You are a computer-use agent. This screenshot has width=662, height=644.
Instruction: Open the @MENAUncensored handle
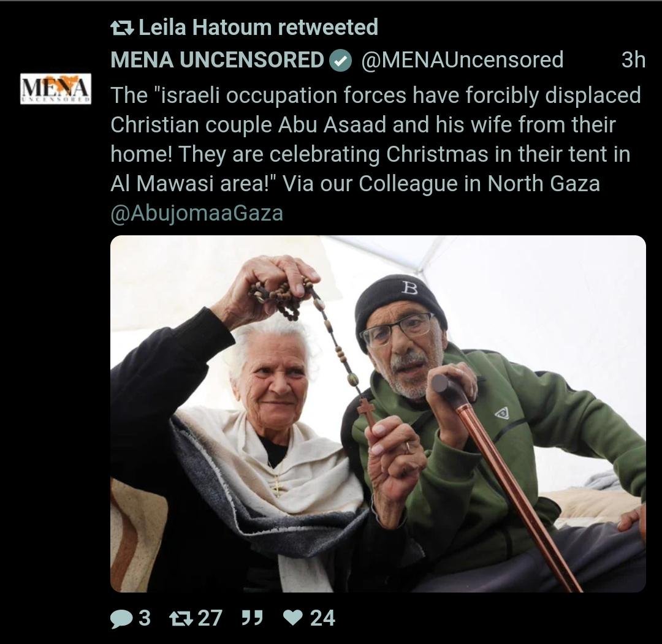(x=462, y=60)
